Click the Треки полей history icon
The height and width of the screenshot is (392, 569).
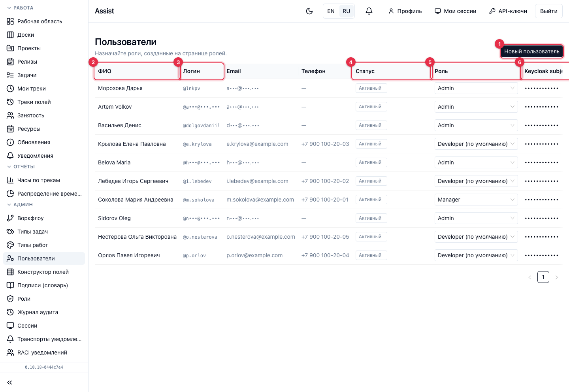tap(10, 102)
